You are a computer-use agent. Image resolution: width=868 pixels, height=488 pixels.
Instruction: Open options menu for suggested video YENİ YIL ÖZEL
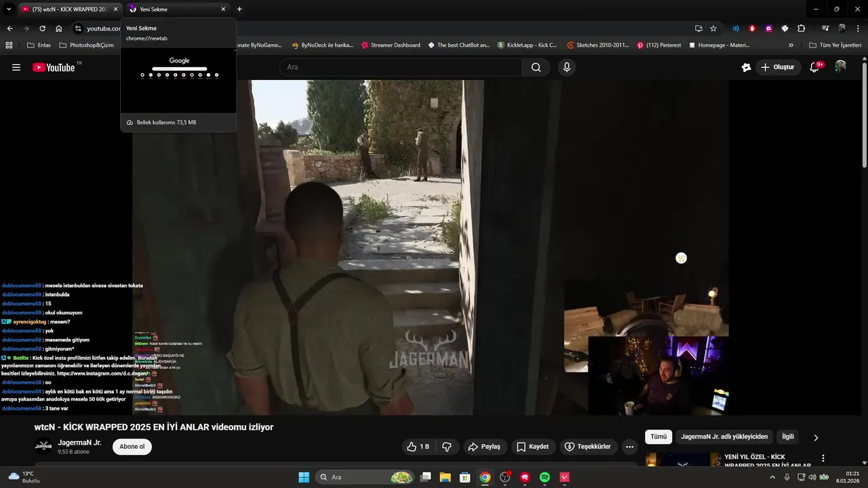tap(823, 458)
